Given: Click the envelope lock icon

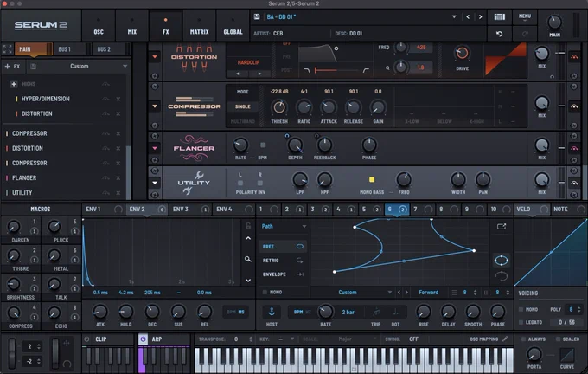Looking at the screenshot, I should [x=248, y=225].
